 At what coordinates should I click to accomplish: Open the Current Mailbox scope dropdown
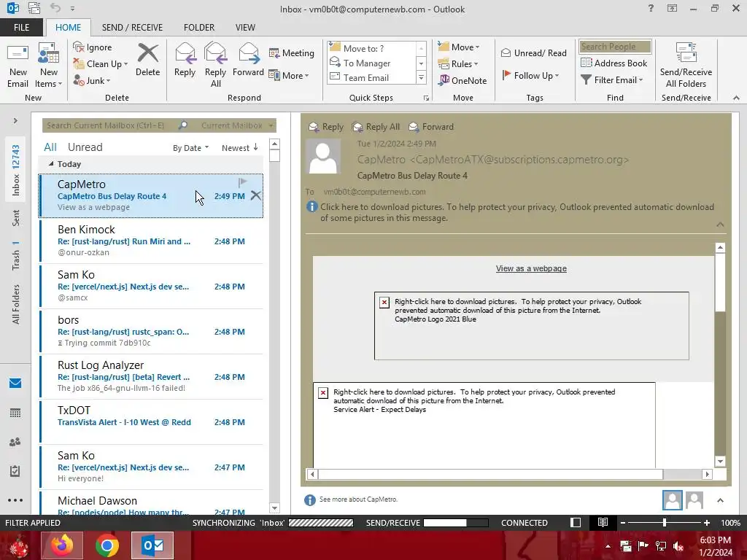point(237,125)
